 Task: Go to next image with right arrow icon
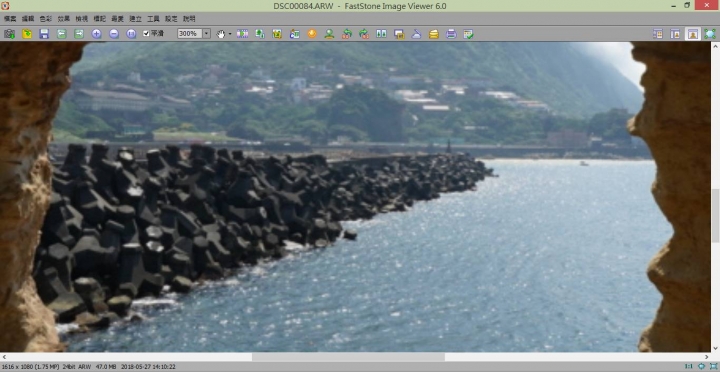coord(79,34)
